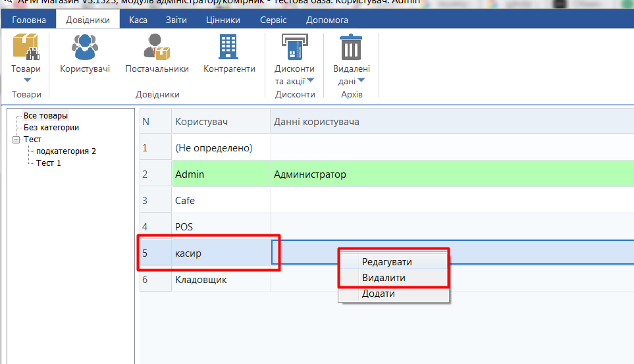Switch to the Головна tab
The height and width of the screenshot is (364, 634).
click(x=29, y=20)
